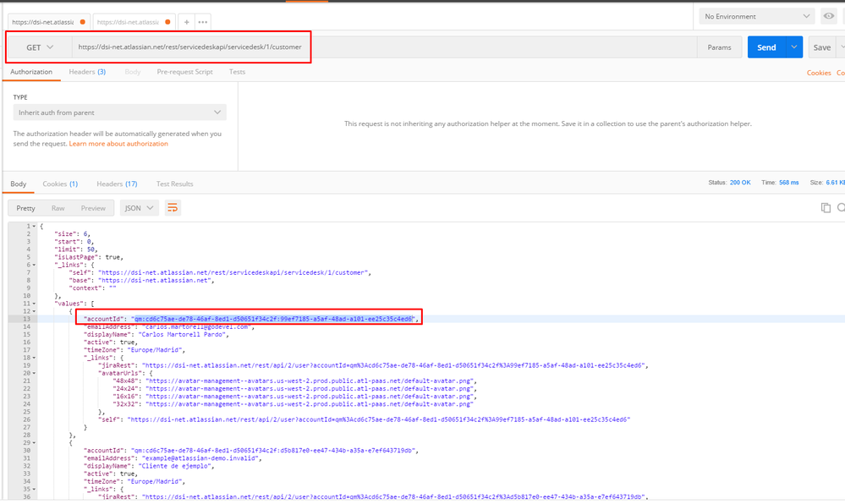Image resolution: width=845 pixels, height=504 pixels.
Task: Click the environment quick look eye icon
Action: (x=829, y=16)
